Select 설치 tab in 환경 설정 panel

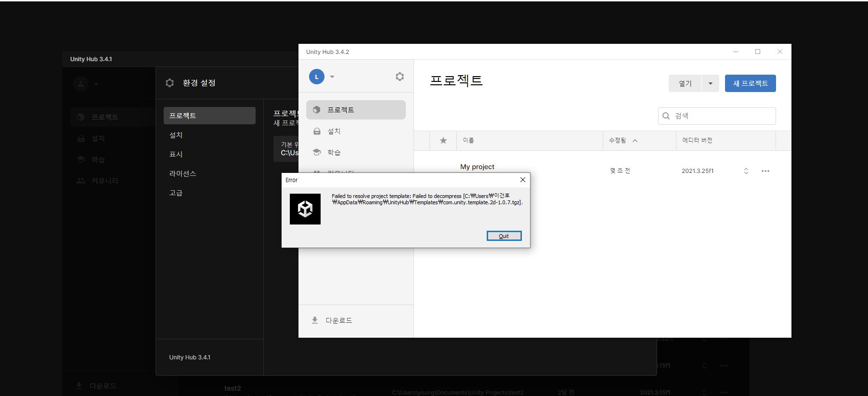[209, 135]
